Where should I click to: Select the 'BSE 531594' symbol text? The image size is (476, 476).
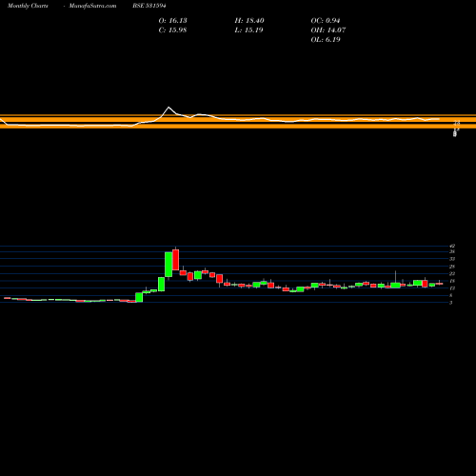tap(149, 6)
